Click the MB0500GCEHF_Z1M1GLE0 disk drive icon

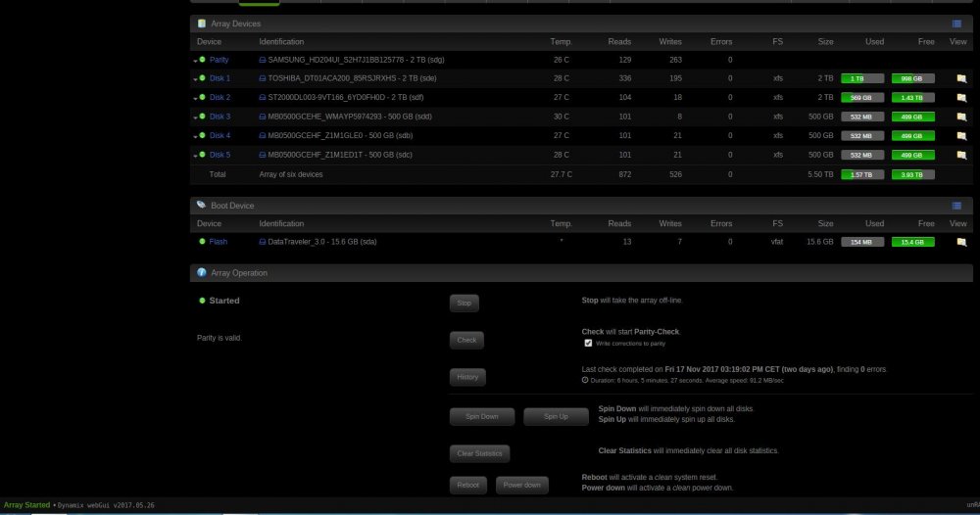(x=263, y=135)
